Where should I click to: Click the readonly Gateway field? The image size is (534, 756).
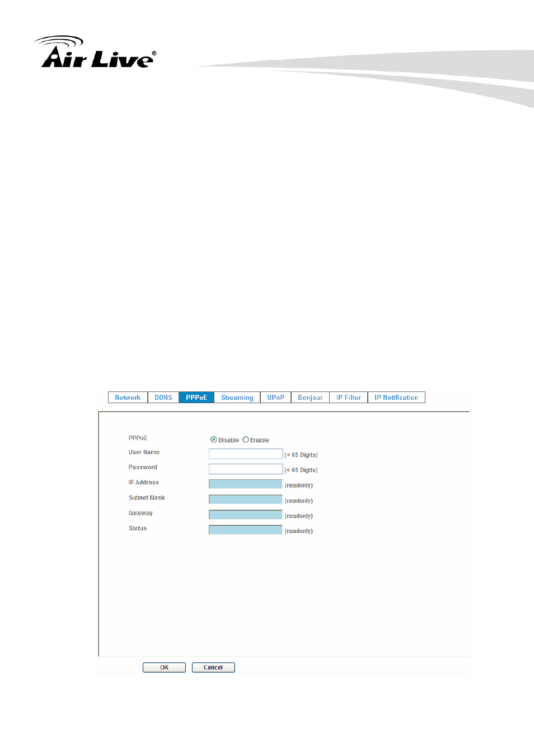point(245,515)
